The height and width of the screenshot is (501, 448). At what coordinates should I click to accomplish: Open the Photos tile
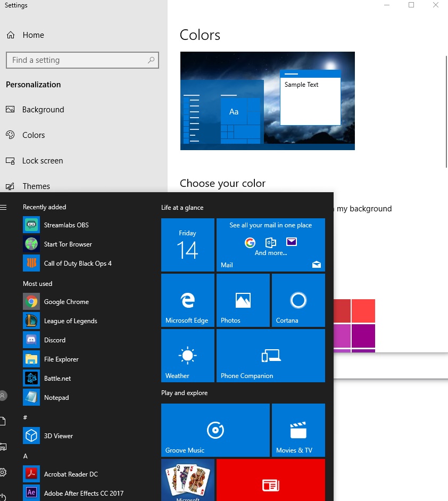pyautogui.click(x=243, y=300)
